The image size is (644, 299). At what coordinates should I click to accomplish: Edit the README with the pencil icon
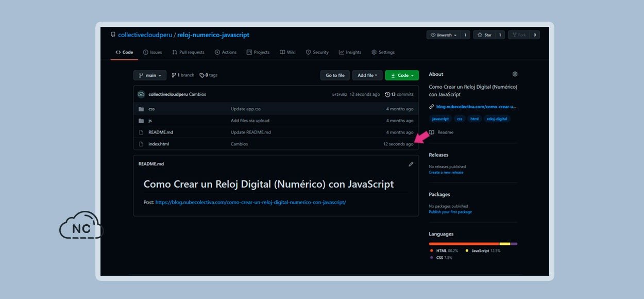point(411,164)
